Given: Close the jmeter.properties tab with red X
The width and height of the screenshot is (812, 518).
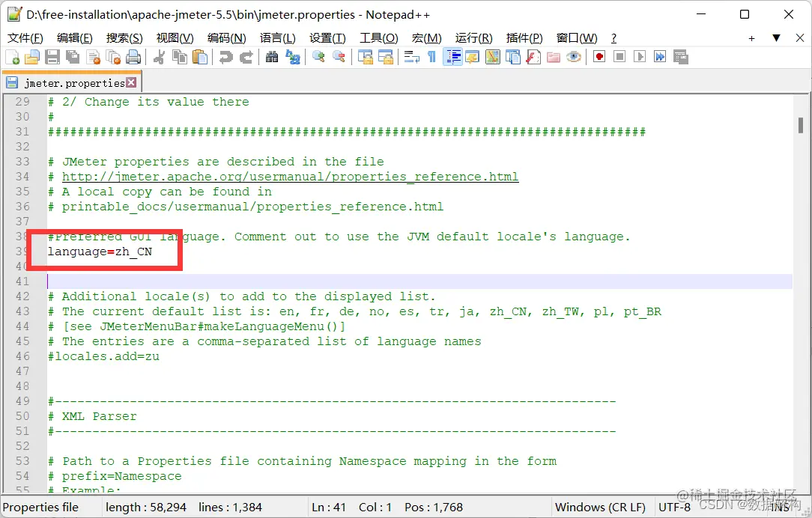Looking at the screenshot, I should point(132,82).
